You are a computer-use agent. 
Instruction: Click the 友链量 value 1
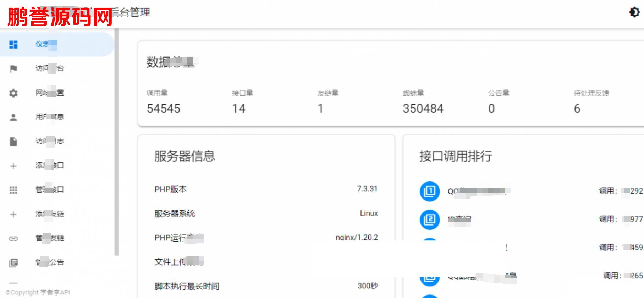(x=321, y=108)
